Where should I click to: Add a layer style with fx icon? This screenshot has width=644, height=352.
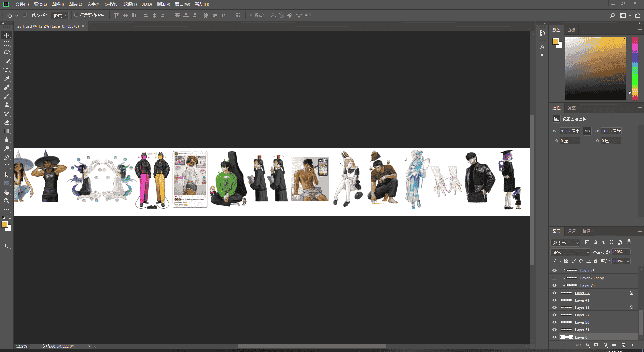coord(587,345)
